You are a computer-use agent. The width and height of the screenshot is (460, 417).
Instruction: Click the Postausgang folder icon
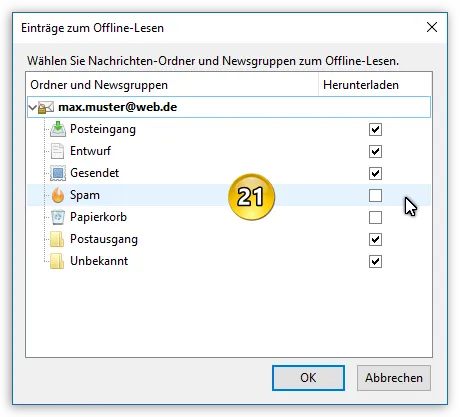pos(57,239)
